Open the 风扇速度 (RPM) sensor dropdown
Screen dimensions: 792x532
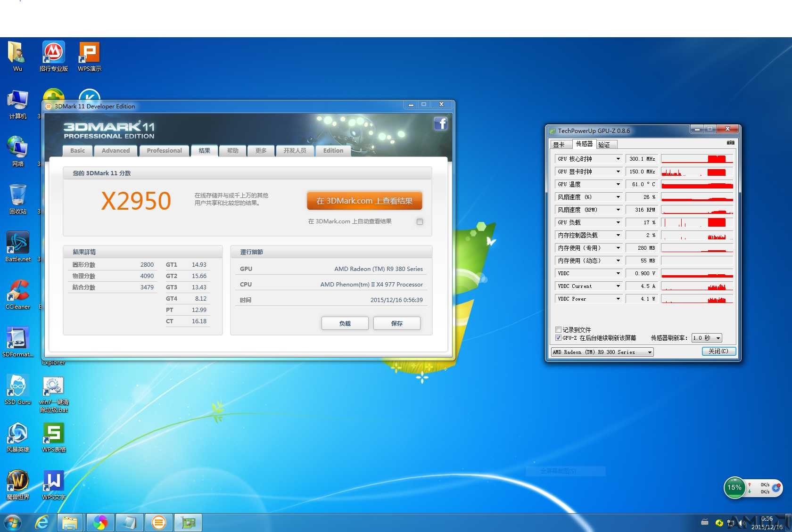tap(618, 210)
